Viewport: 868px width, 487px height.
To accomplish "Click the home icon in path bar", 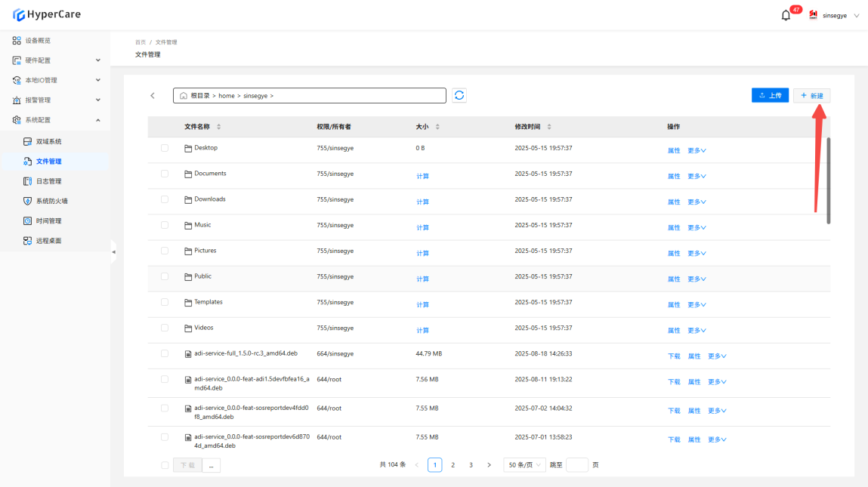I will pos(183,96).
